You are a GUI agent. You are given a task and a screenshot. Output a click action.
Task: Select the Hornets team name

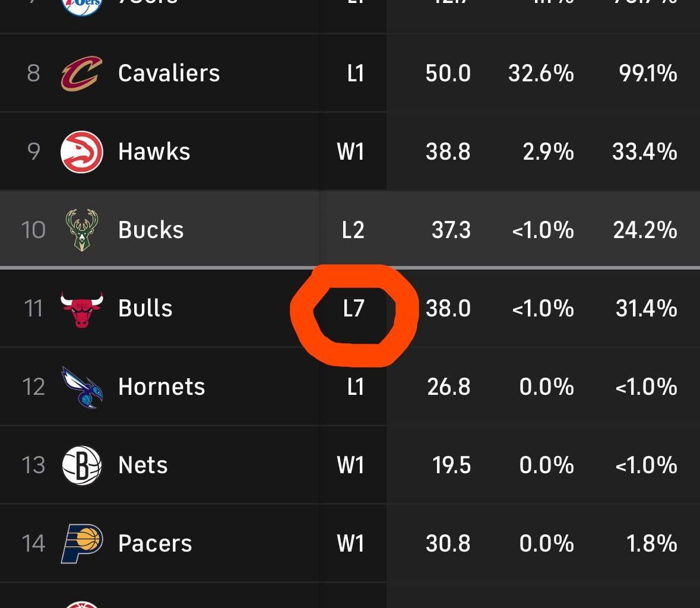pos(160,386)
